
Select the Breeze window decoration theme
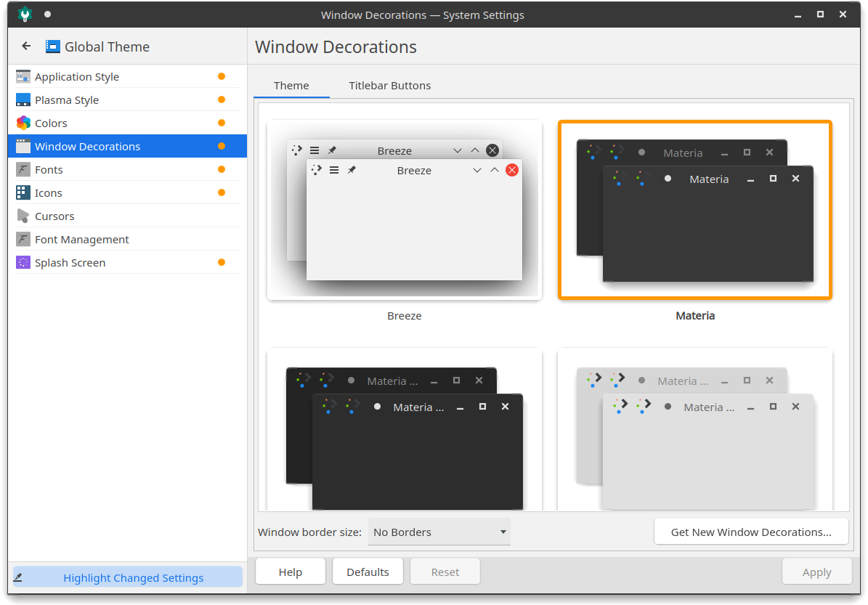404,211
